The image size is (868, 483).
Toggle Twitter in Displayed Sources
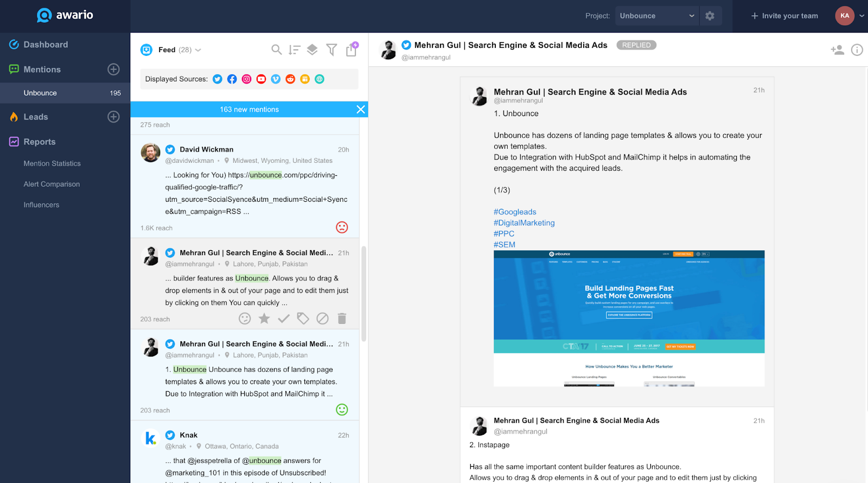(218, 79)
